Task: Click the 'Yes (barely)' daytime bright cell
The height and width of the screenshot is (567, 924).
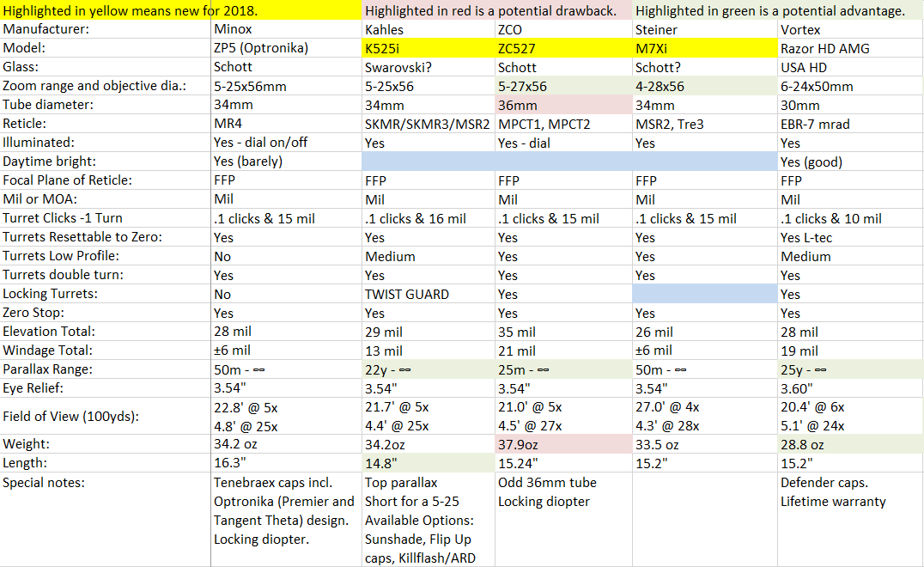Action: (286, 162)
